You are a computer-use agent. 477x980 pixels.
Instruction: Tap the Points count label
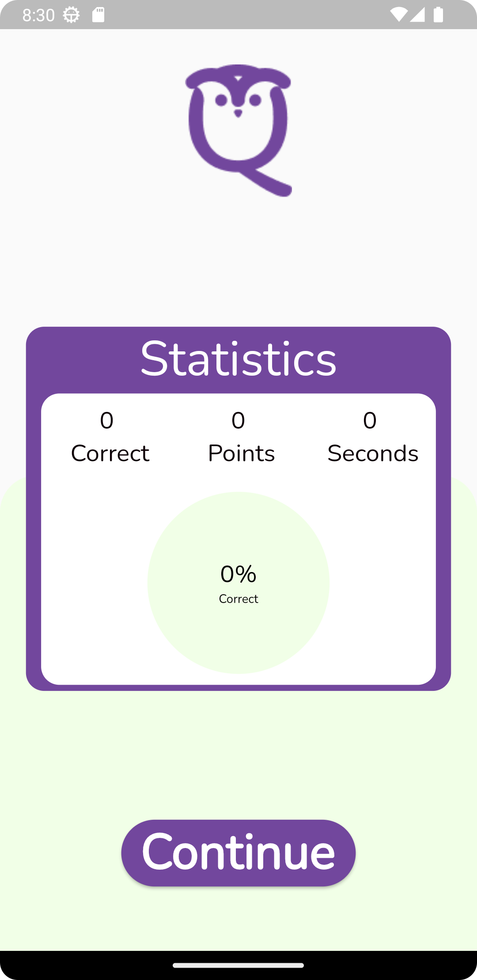point(241,453)
